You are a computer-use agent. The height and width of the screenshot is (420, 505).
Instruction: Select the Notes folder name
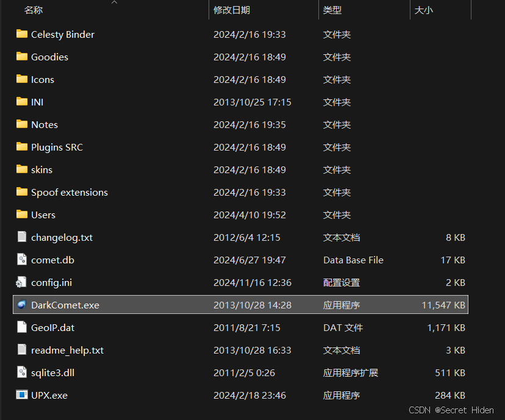tap(45, 124)
